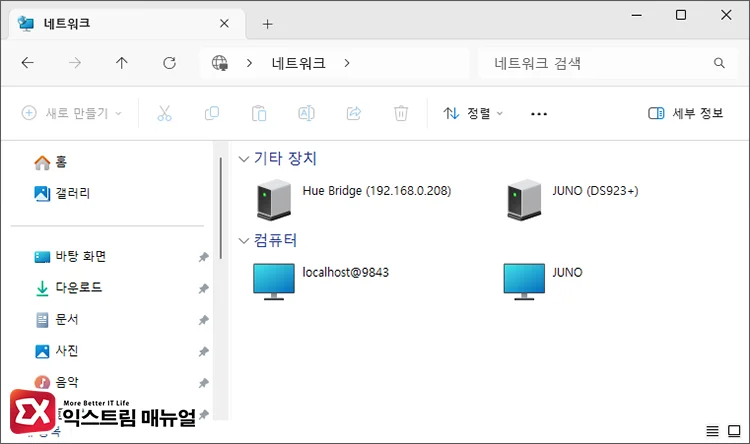Maximize the explorer window
This screenshot has width=750, height=444.
[681, 15]
